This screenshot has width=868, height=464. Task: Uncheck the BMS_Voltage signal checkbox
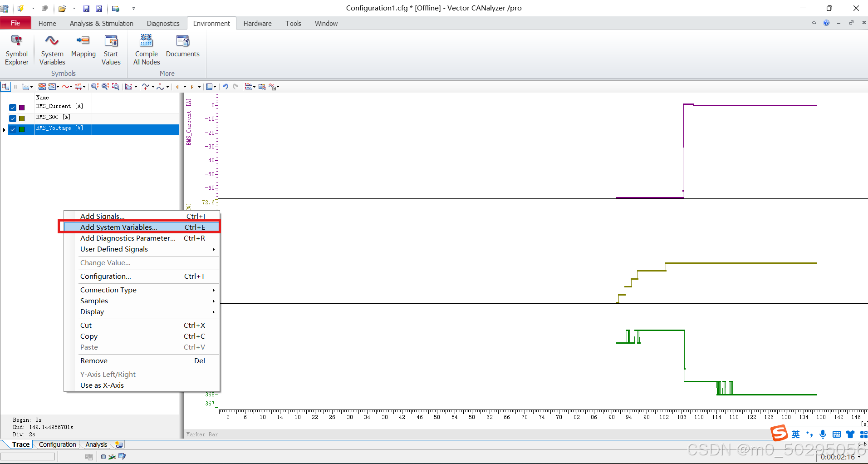pyautogui.click(x=13, y=129)
